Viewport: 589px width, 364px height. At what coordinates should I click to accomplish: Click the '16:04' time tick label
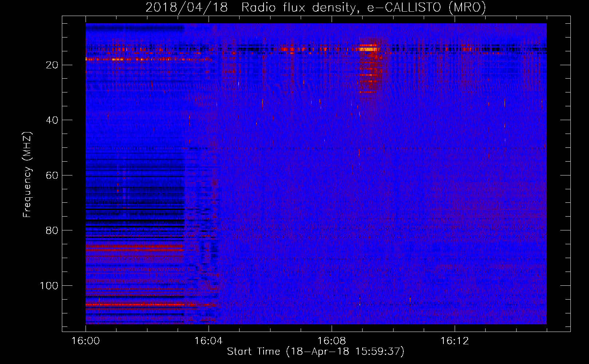[x=208, y=341]
